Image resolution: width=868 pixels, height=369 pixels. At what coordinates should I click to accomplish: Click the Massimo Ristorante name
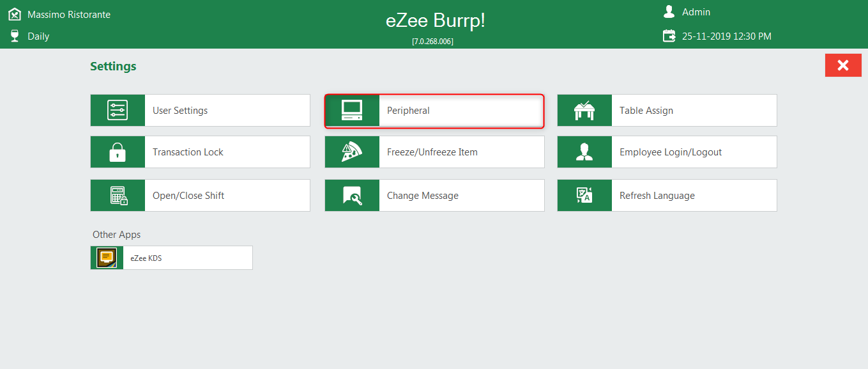click(x=69, y=14)
